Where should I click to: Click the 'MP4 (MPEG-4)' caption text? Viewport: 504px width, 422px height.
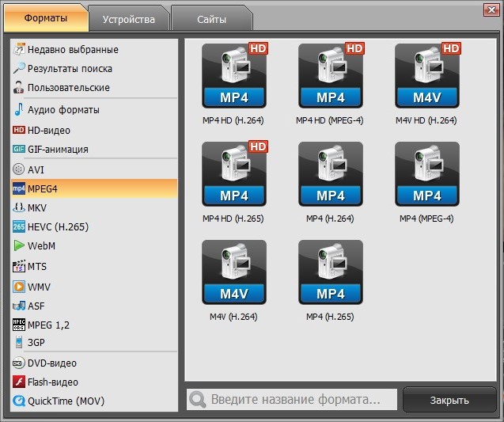pos(426,219)
